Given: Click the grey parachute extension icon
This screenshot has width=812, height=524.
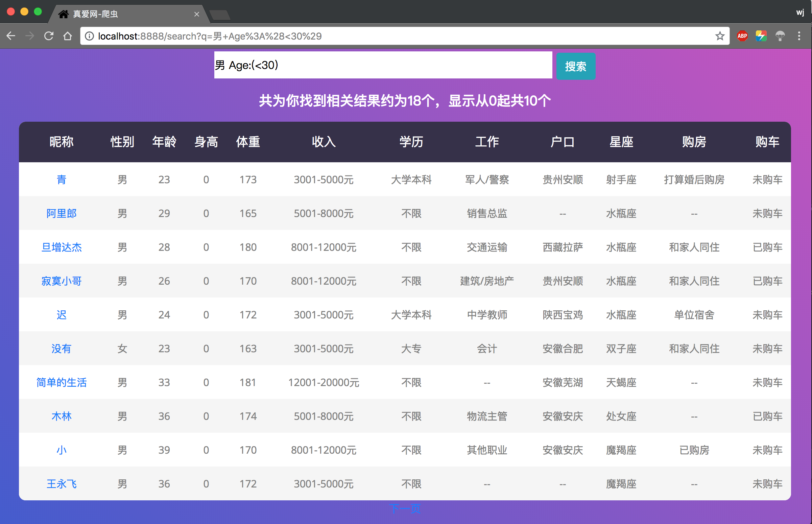Looking at the screenshot, I should [x=780, y=36].
